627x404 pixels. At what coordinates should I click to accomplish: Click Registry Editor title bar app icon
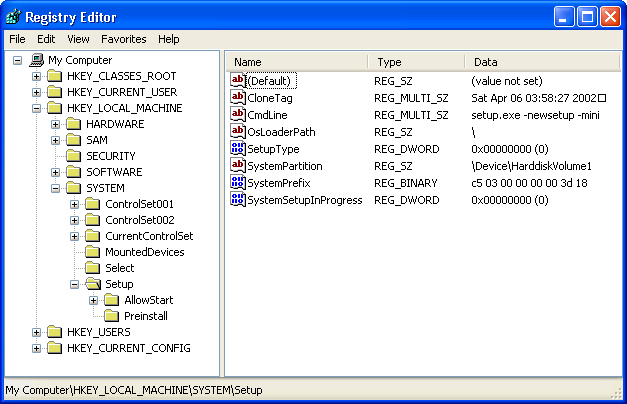(x=14, y=17)
